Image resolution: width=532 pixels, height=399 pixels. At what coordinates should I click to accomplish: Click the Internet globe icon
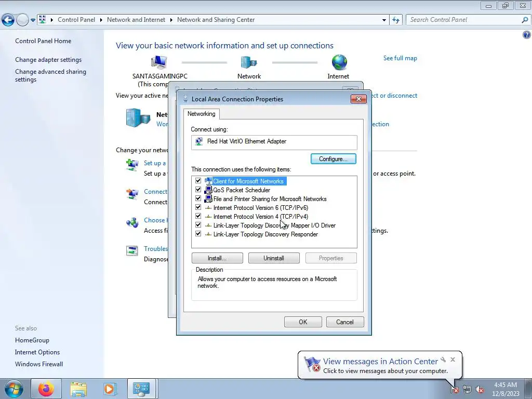339,62
